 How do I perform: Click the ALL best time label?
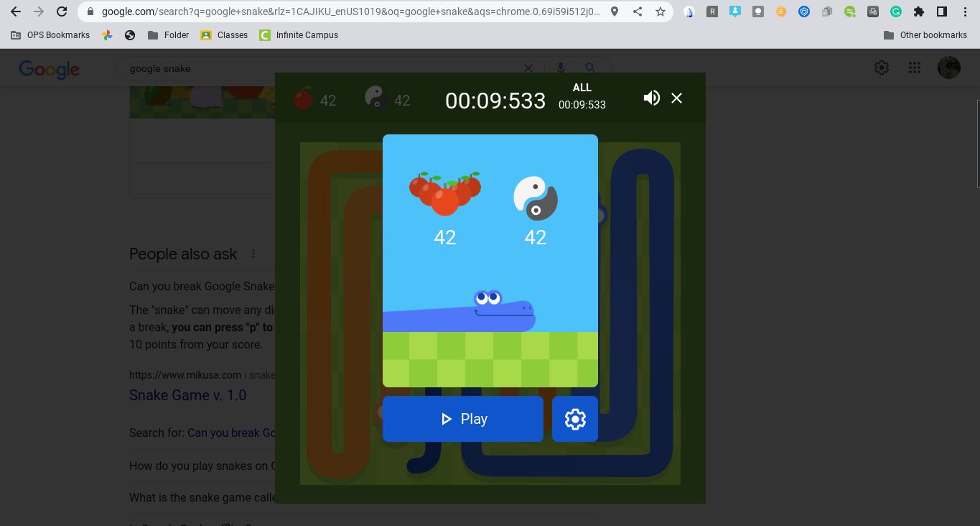pos(582,88)
